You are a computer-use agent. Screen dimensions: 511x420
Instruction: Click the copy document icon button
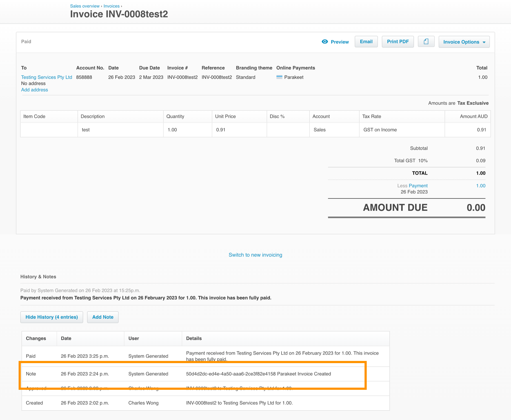426,42
